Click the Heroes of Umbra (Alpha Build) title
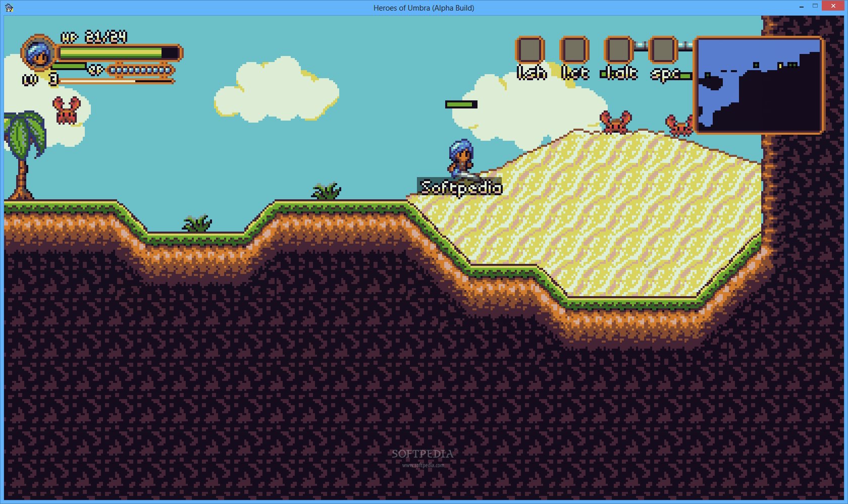The height and width of the screenshot is (504, 848). pyautogui.click(x=423, y=8)
